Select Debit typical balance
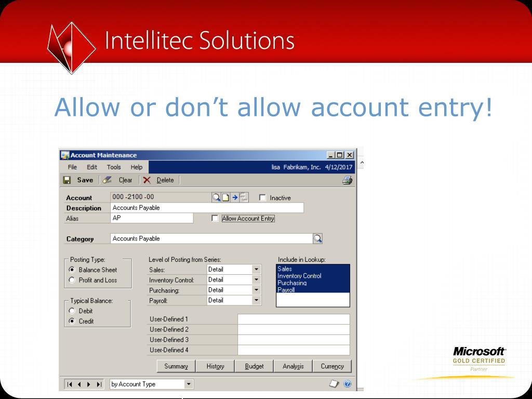This screenshot has width=532, height=399. click(x=72, y=311)
